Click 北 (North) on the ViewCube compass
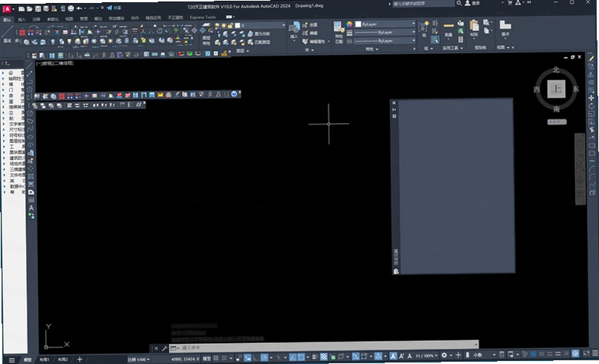 556,70
